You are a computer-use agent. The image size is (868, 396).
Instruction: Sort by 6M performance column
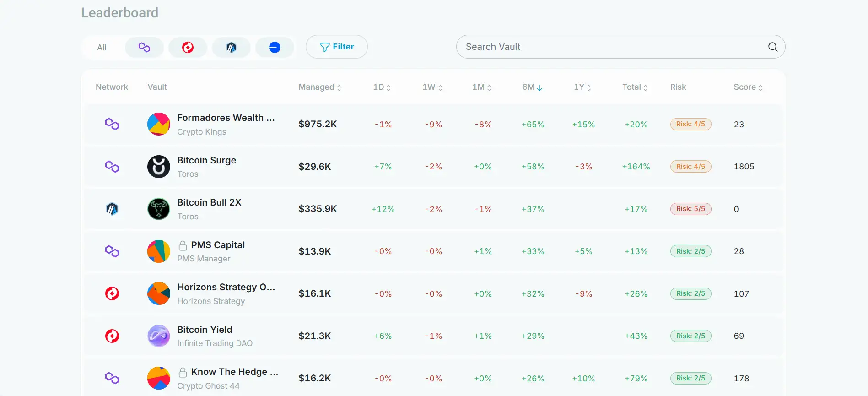pyautogui.click(x=532, y=87)
